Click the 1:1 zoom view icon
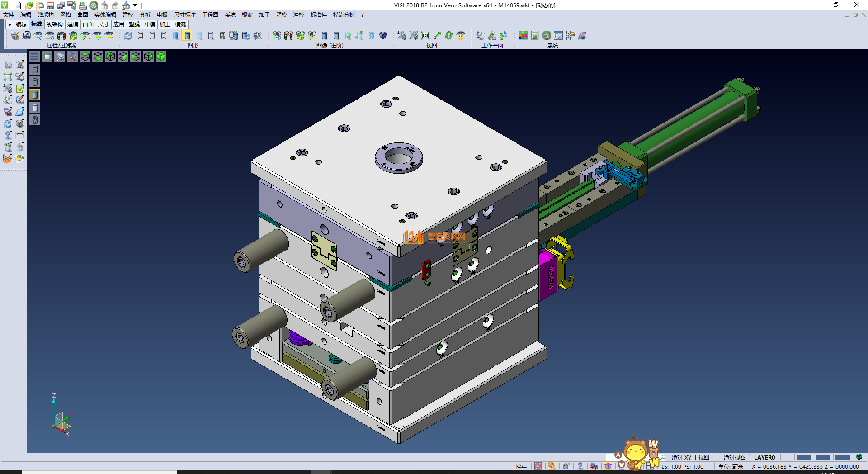This screenshot has height=474, width=868. (425, 35)
